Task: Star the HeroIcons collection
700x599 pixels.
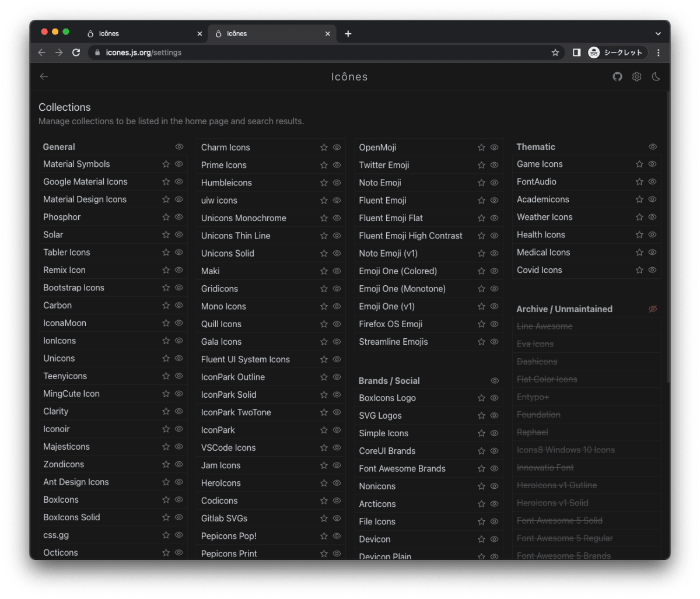Action: pyautogui.click(x=324, y=483)
